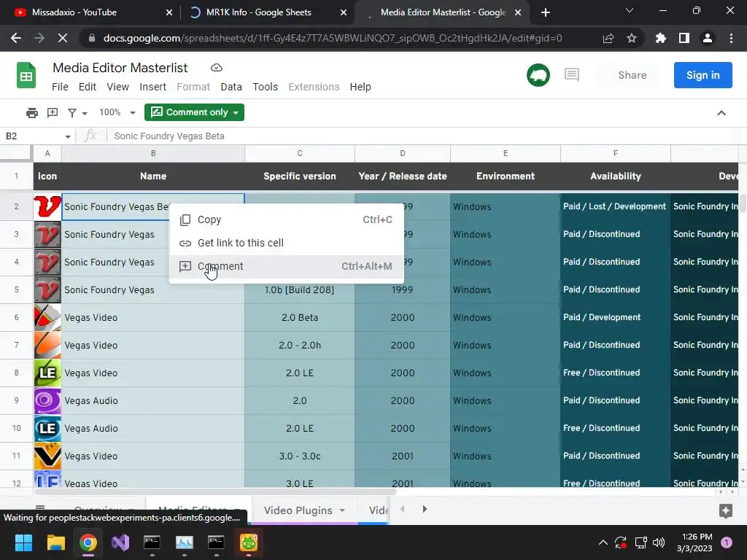Open the View menu

click(117, 87)
